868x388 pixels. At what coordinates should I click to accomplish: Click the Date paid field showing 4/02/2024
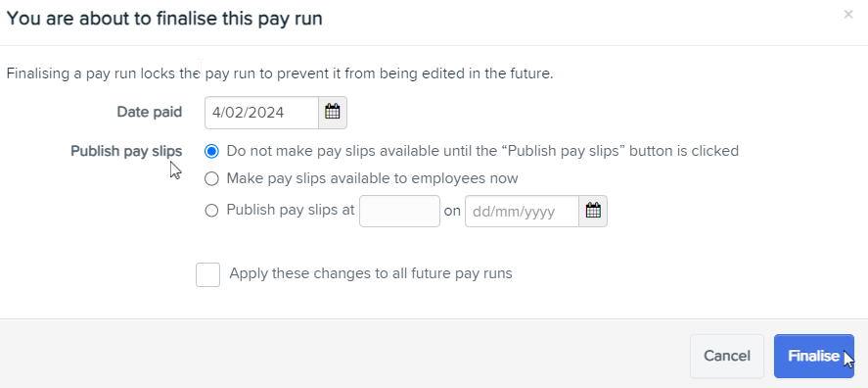pos(262,113)
